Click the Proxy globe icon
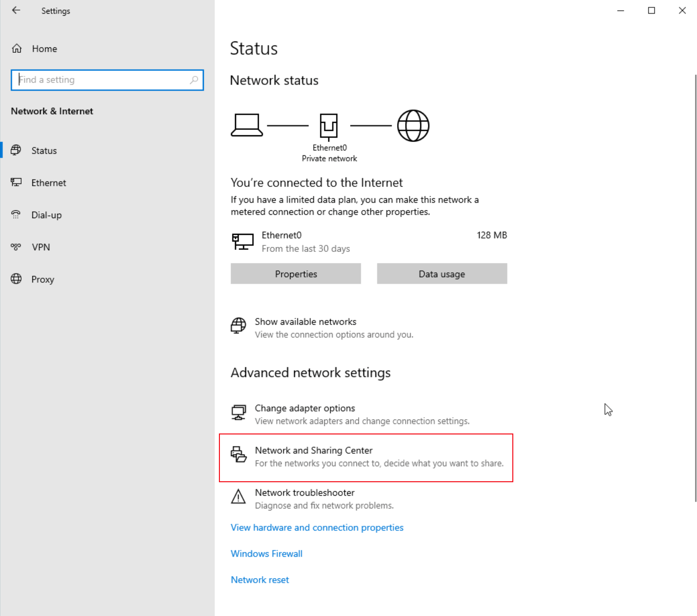697x616 pixels. pos(16,279)
